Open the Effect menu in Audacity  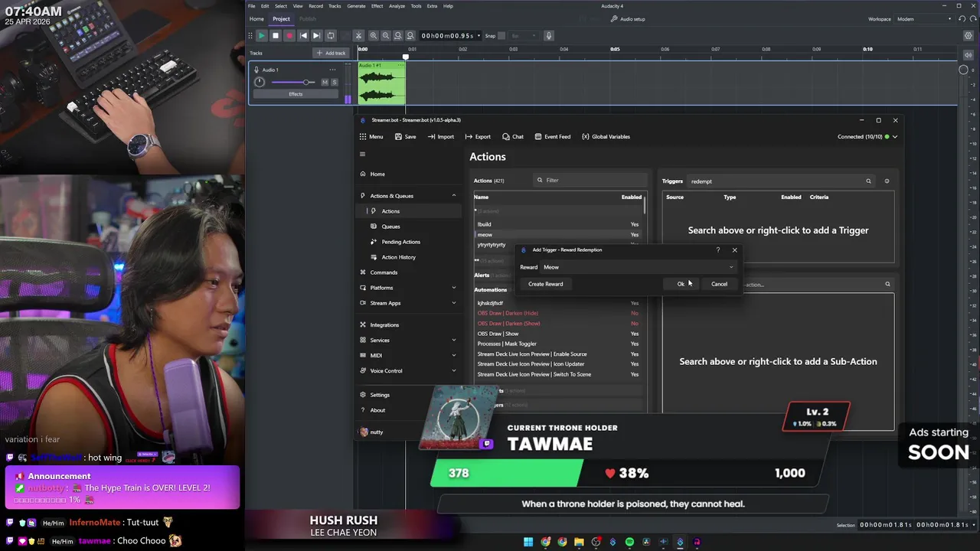[x=377, y=6]
